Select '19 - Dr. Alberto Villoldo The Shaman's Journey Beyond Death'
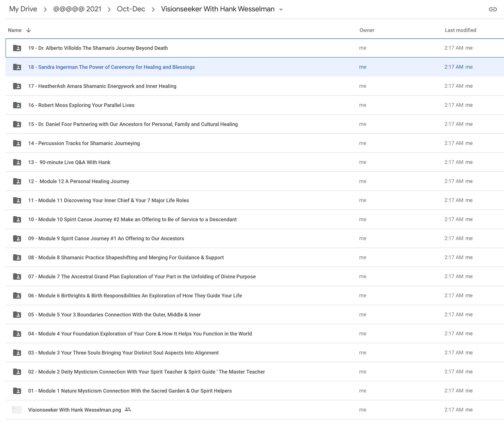 [x=98, y=48]
